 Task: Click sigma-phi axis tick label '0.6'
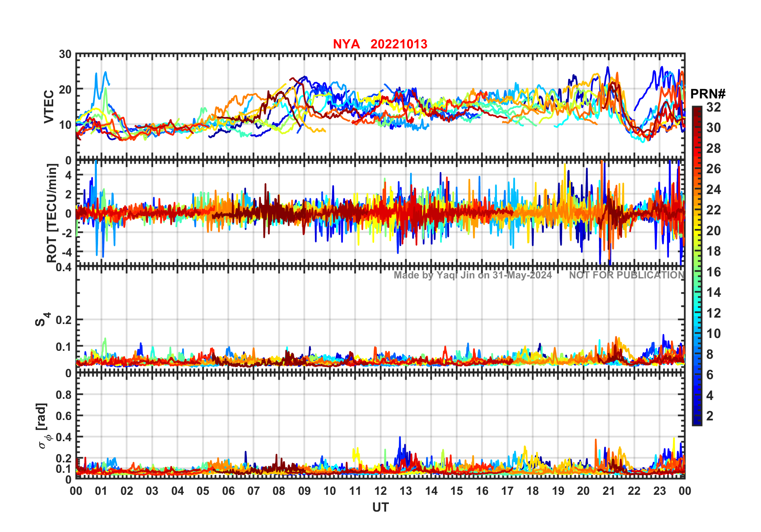(x=64, y=416)
